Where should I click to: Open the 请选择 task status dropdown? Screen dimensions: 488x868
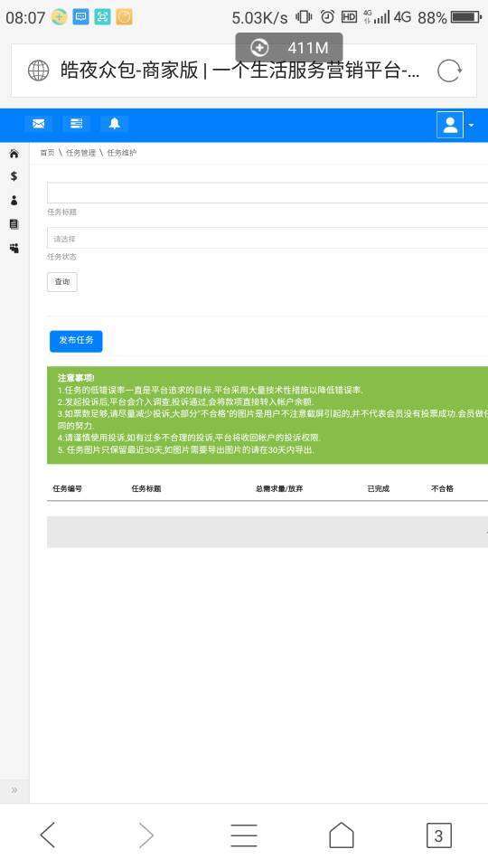[x=267, y=239]
